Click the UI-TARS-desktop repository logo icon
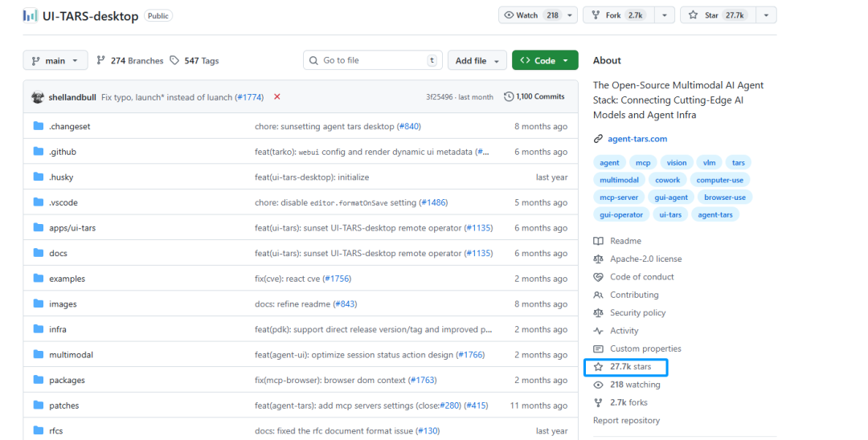 (x=30, y=15)
